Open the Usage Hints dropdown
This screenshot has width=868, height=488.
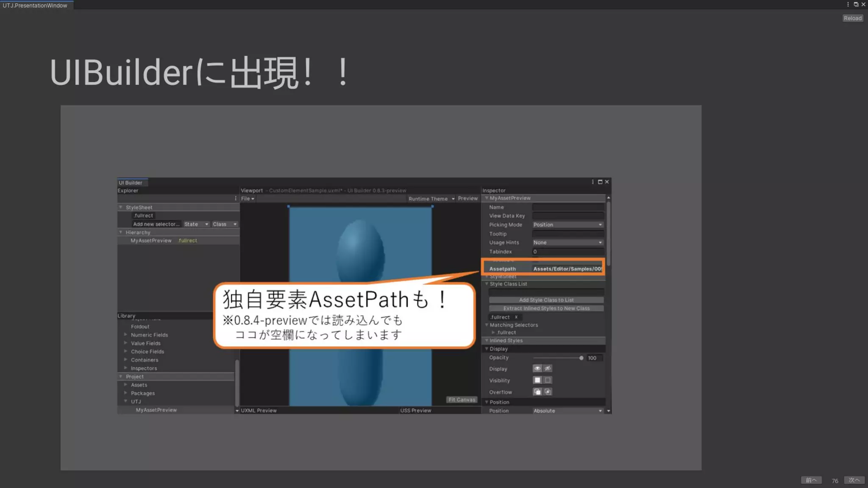click(x=568, y=243)
